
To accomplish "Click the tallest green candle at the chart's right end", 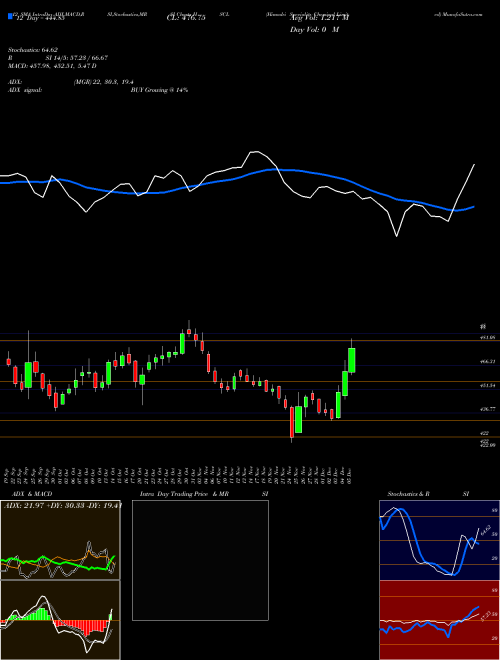I will [351, 360].
